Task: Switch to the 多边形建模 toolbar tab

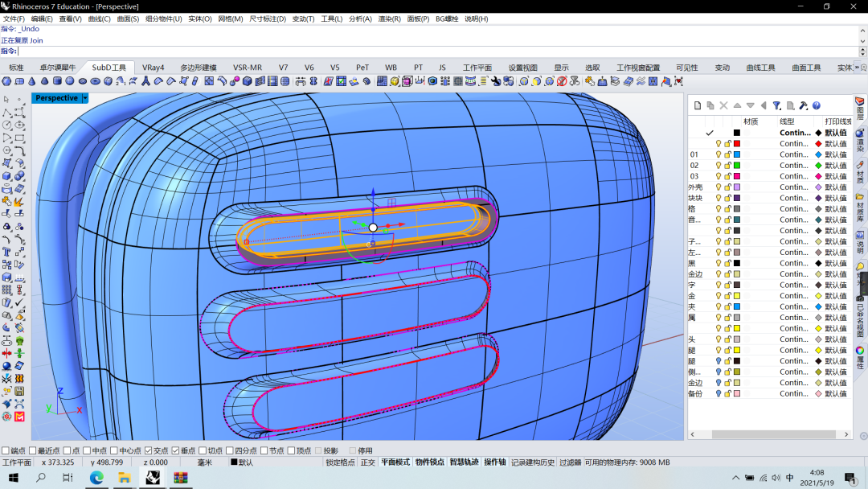Action: tap(199, 68)
